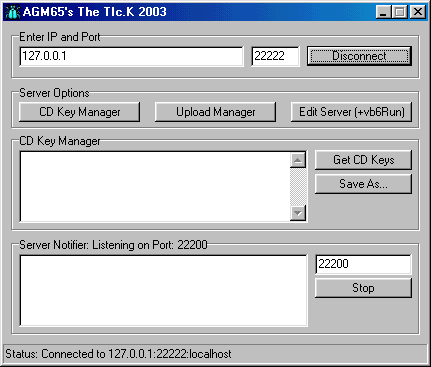Click the CD keys scrollbar track
The image size is (431, 367).
298,187
